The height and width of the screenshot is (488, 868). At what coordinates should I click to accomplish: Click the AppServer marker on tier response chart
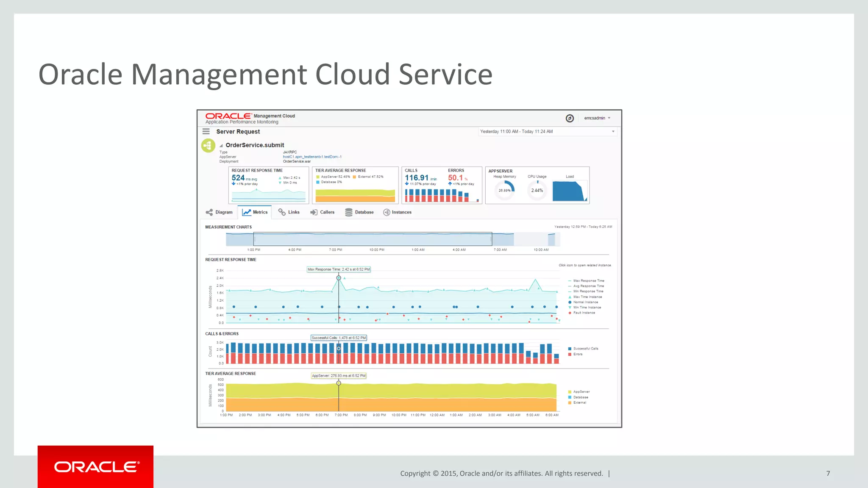pos(339,383)
